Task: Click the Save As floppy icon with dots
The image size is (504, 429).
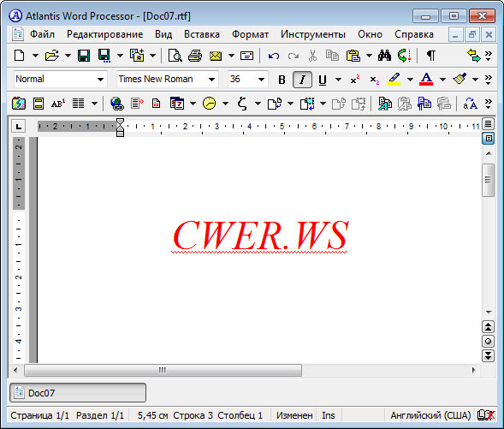Action: pos(104,56)
